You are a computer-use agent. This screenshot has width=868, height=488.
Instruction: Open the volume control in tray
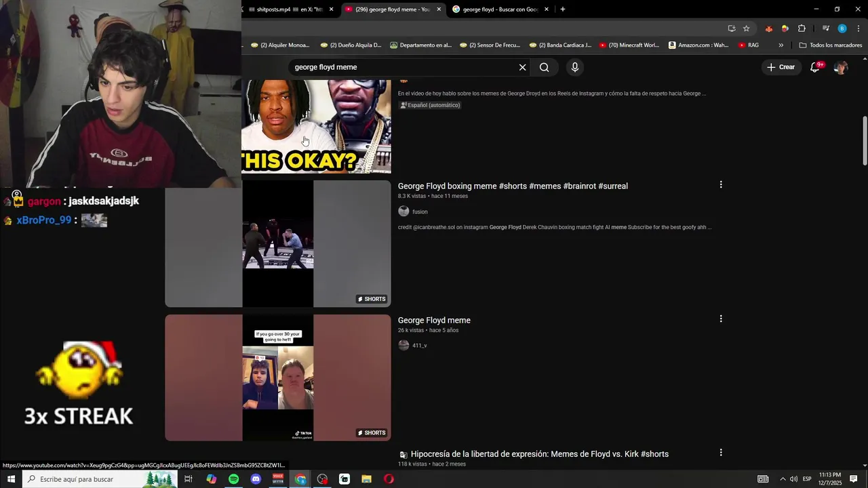click(793, 479)
